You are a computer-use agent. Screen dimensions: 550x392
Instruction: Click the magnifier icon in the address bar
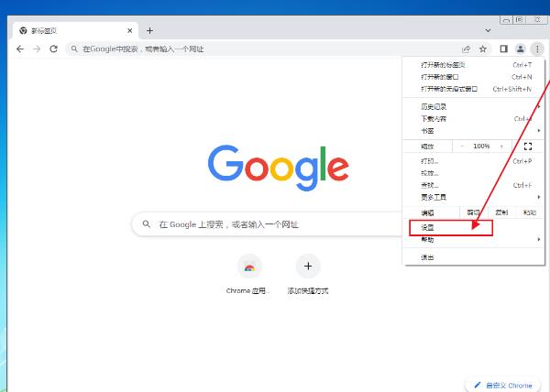[x=74, y=49]
